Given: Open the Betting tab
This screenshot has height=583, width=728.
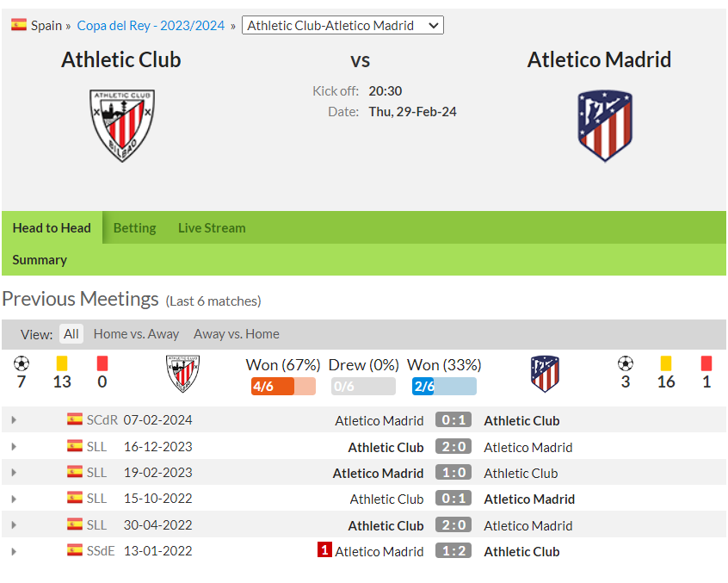Looking at the screenshot, I should (134, 228).
